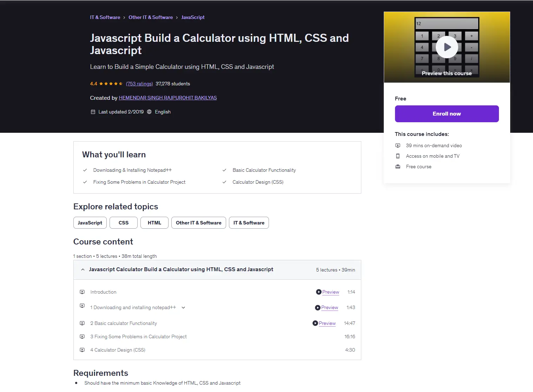Click the 39 mins on-demand video text
Screen dimensions: 533x392
(x=434, y=145)
